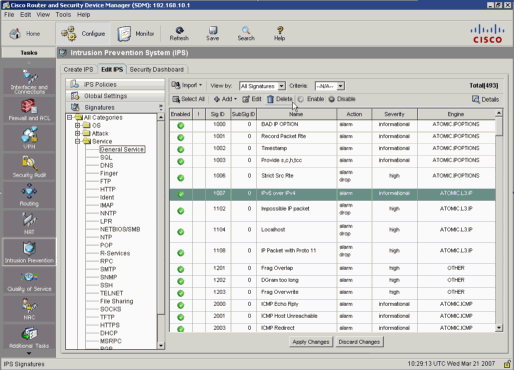Expand the Attack category folder
The height and width of the screenshot is (370, 514).
pos(77,133)
